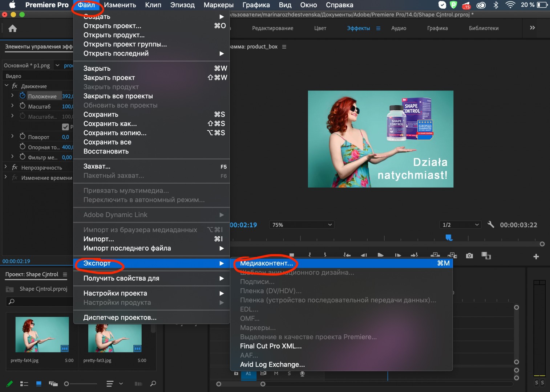
Task: Open the 75% zoom level dropdown
Action: (x=302, y=225)
